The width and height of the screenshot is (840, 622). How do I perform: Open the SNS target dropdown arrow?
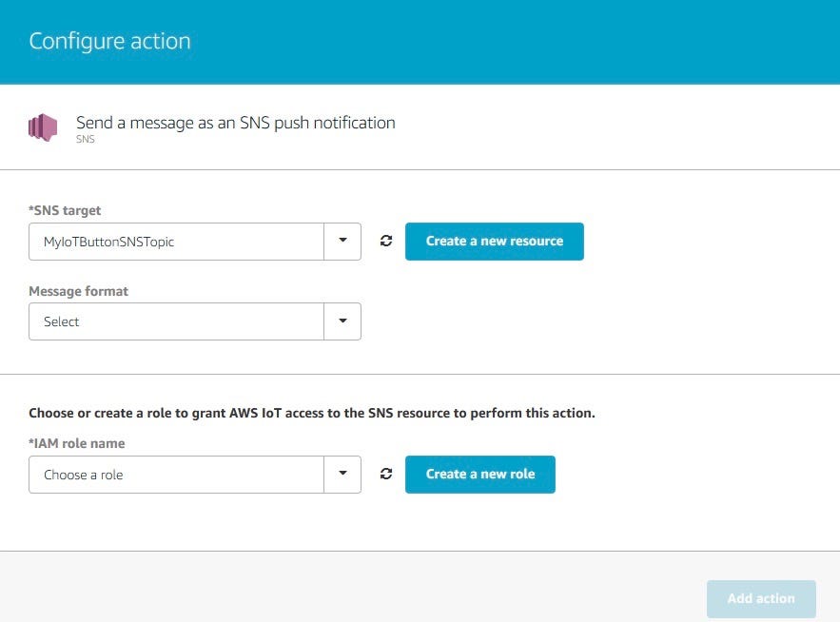[342, 241]
